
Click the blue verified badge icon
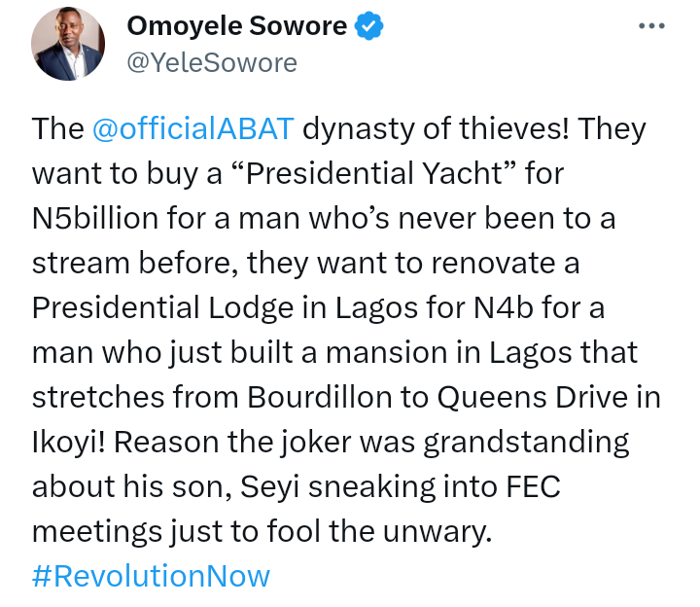(x=368, y=26)
